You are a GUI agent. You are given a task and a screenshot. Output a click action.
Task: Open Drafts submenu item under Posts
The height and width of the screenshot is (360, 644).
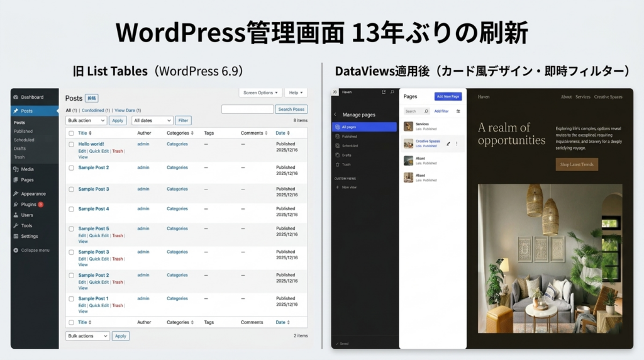click(19, 149)
